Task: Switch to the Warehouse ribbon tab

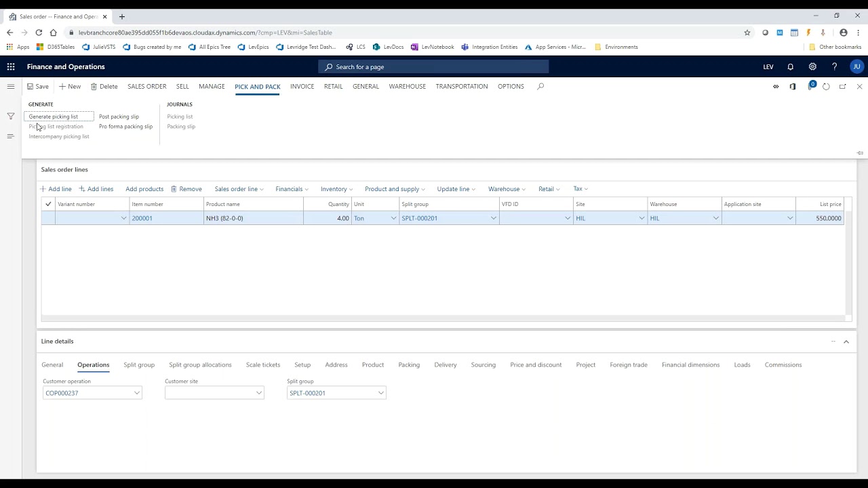Action: [x=408, y=86]
